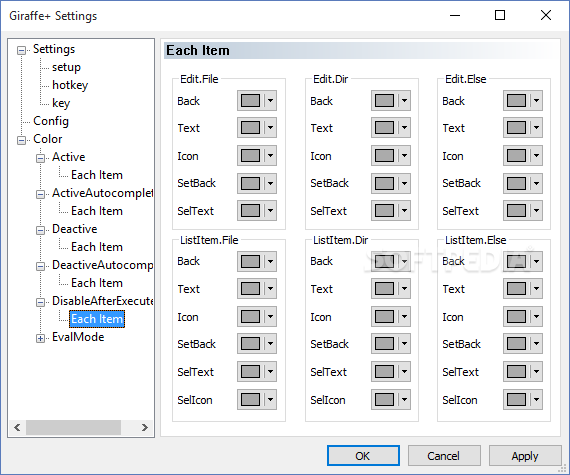Collapse the DisableAfterExecute node expander
The width and height of the screenshot is (570, 475).
point(40,302)
